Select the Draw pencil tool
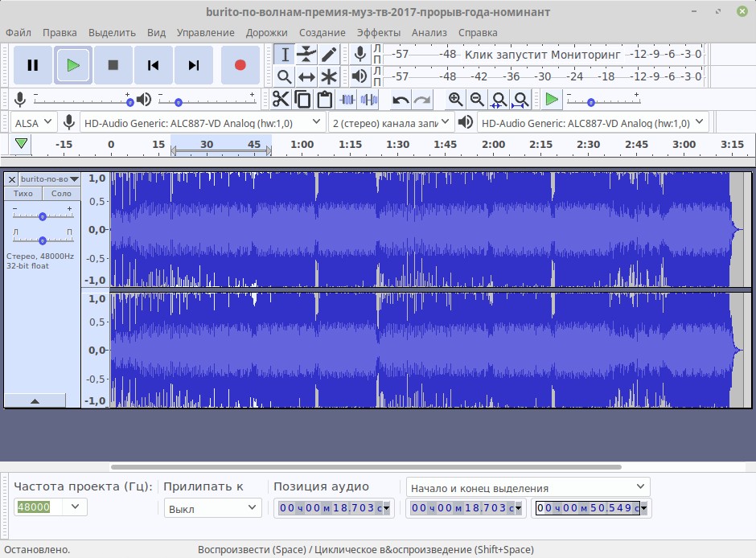The image size is (756, 558). (329, 54)
